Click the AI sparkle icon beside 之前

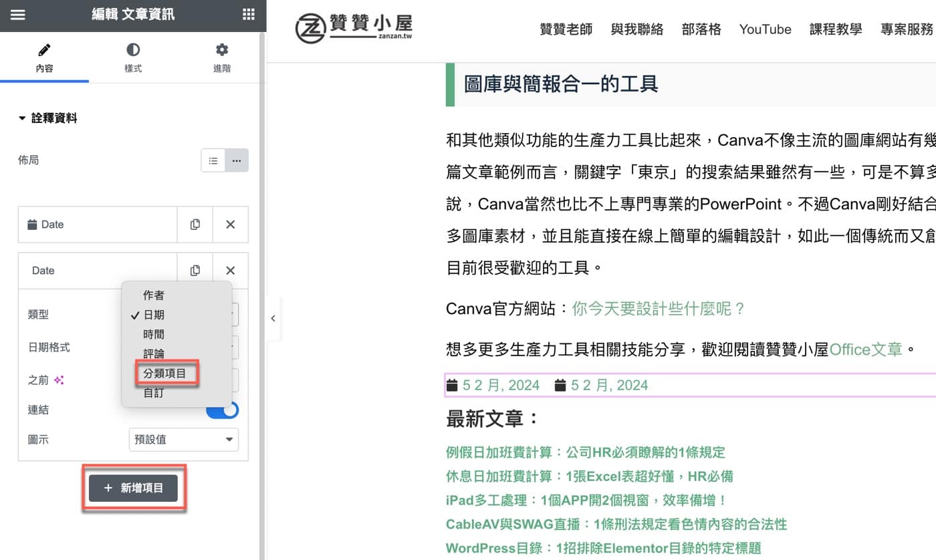tap(59, 380)
